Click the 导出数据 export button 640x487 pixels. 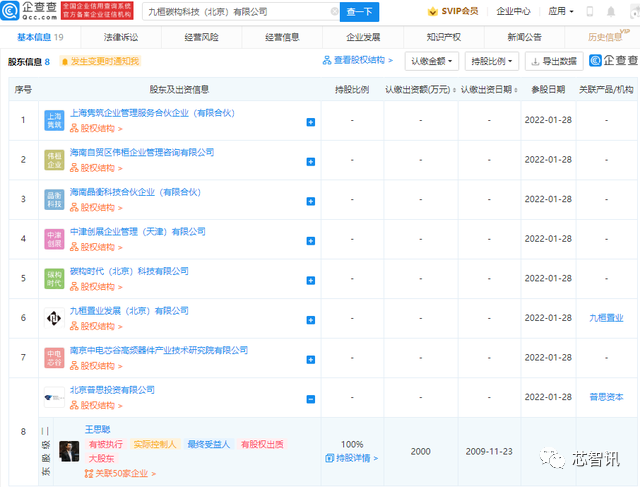pyautogui.click(x=554, y=61)
